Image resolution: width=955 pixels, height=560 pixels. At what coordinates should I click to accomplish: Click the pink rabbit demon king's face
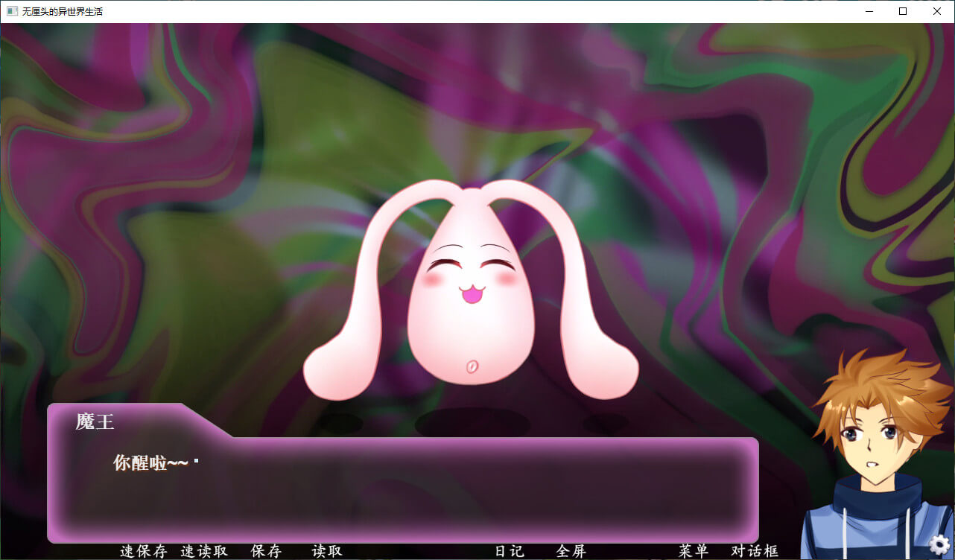coord(470,283)
